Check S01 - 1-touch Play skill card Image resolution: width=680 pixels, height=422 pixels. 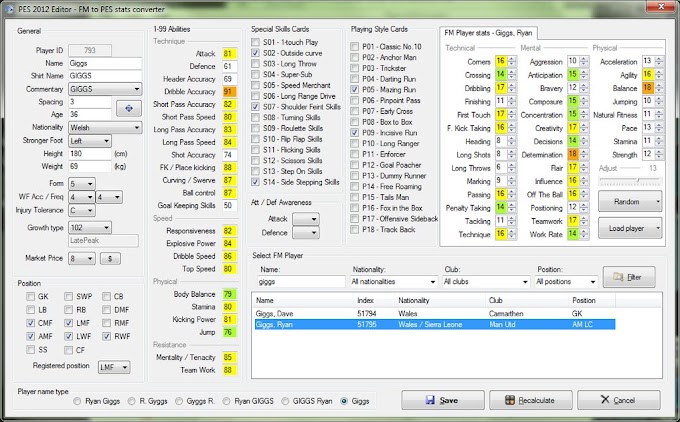click(x=255, y=43)
